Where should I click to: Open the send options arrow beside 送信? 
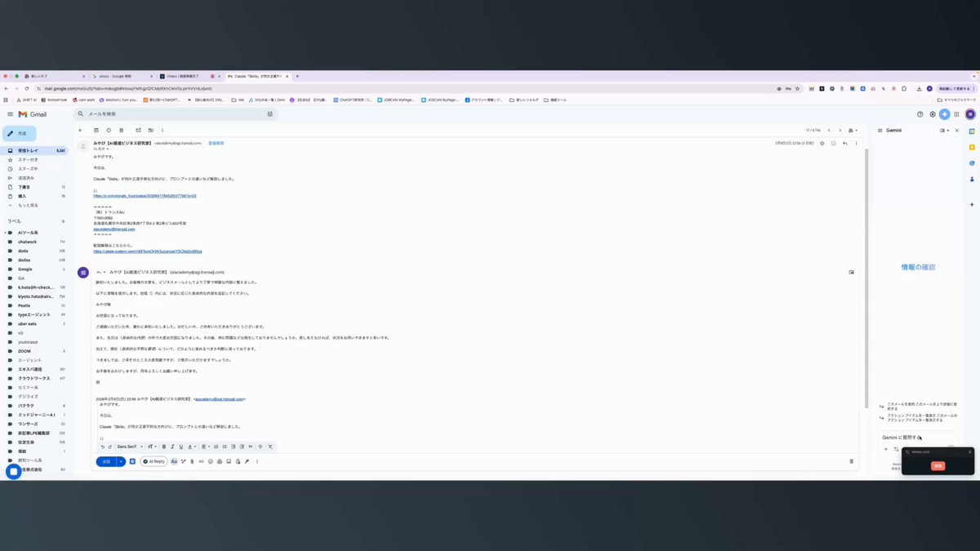[121, 461]
